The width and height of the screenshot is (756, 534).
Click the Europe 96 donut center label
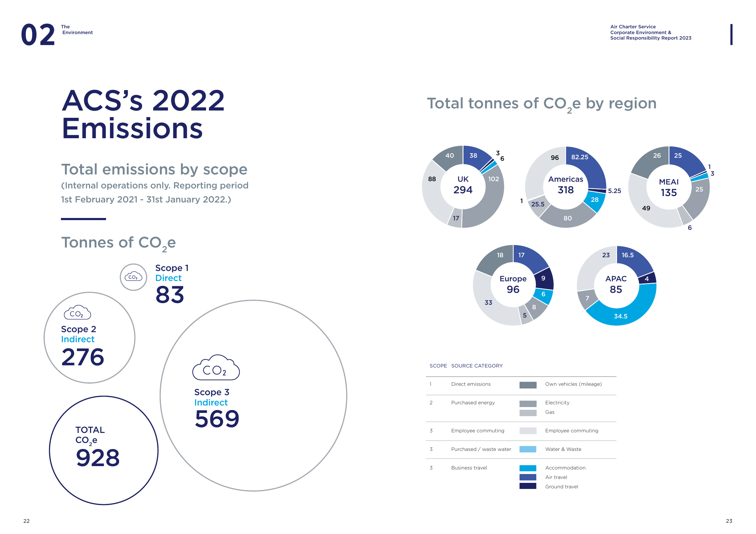513,284
